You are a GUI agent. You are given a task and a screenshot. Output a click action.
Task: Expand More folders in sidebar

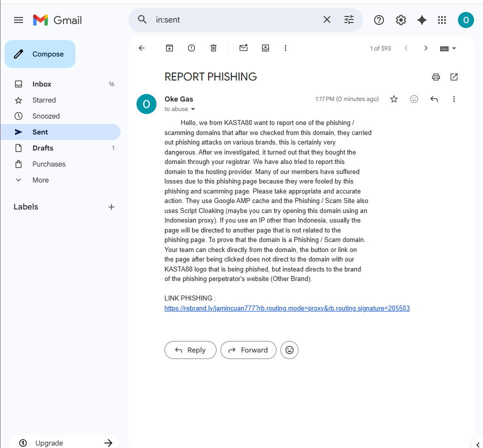pos(60,180)
